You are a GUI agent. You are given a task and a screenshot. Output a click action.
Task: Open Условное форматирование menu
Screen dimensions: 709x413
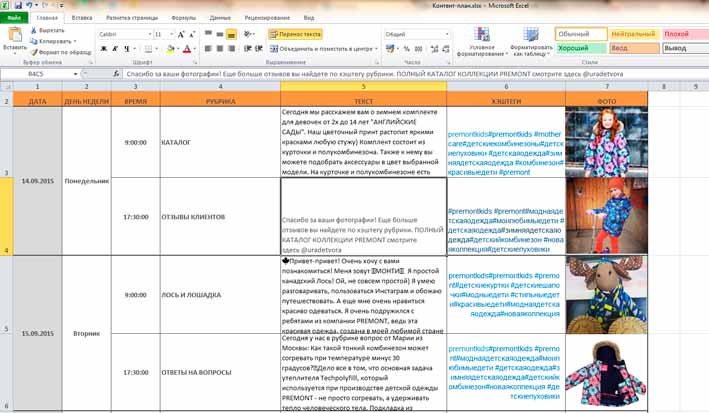(482, 42)
